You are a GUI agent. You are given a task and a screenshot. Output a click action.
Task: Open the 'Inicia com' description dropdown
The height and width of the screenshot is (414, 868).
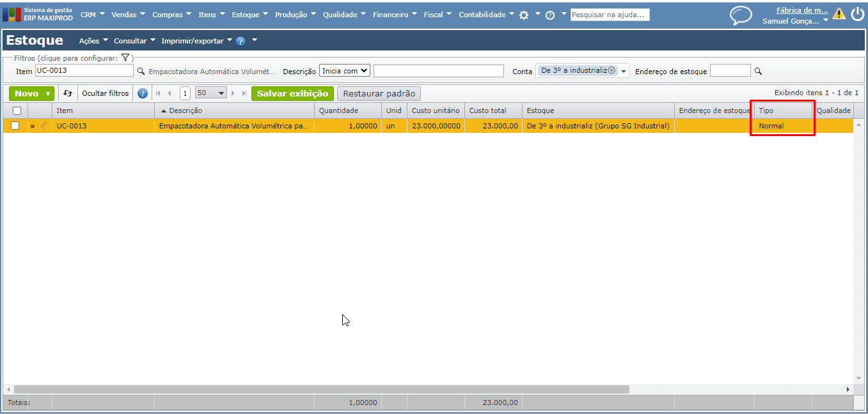coord(345,71)
